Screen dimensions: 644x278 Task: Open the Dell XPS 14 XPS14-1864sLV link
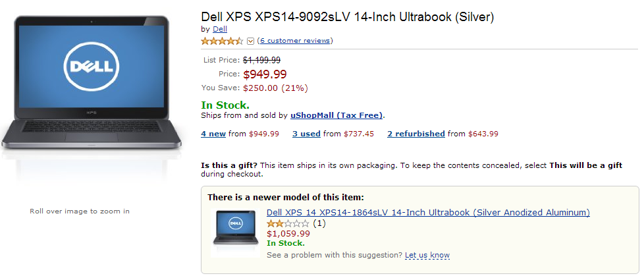pyautogui.click(x=428, y=213)
